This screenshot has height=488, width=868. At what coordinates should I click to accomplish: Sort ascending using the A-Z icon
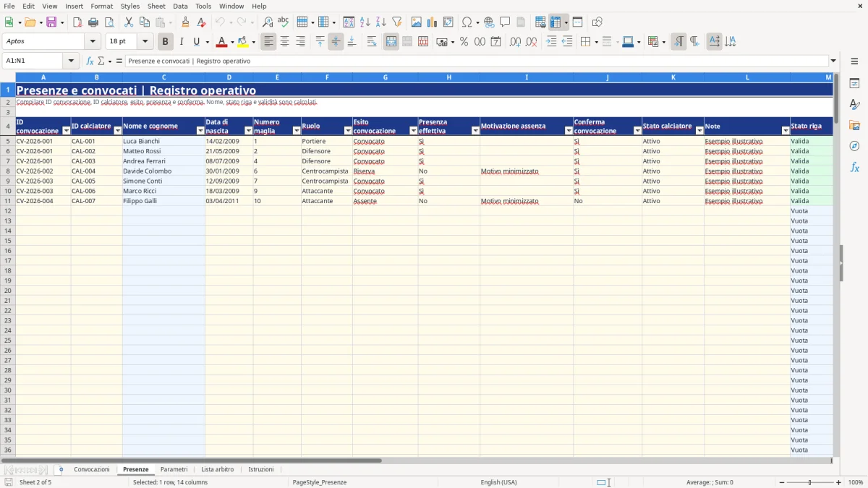pos(365,22)
